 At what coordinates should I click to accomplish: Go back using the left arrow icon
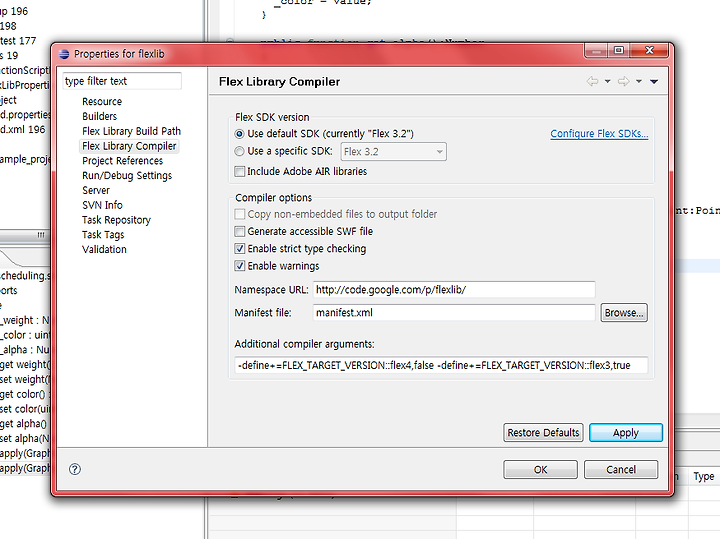tap(592, 81)
